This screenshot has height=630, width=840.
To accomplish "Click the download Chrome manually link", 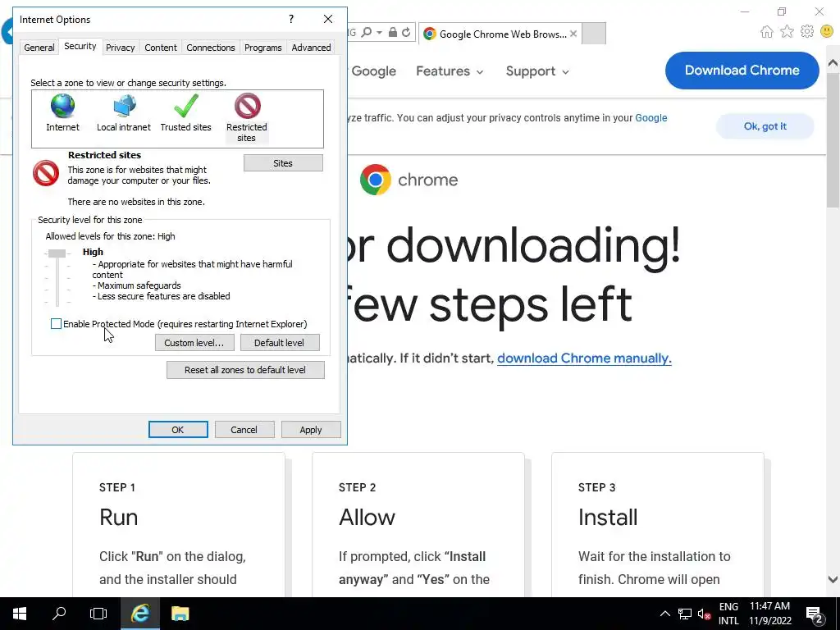I will tap(584, 358).
